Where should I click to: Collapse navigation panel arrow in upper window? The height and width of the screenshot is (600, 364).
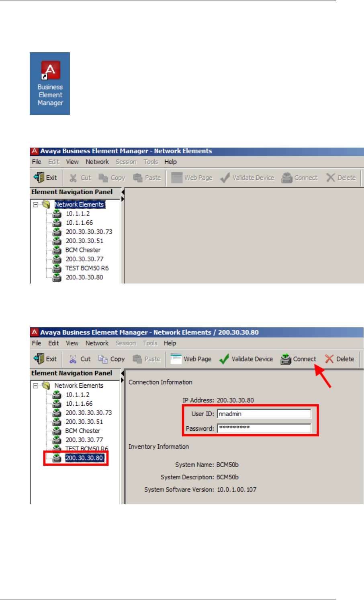123,192
